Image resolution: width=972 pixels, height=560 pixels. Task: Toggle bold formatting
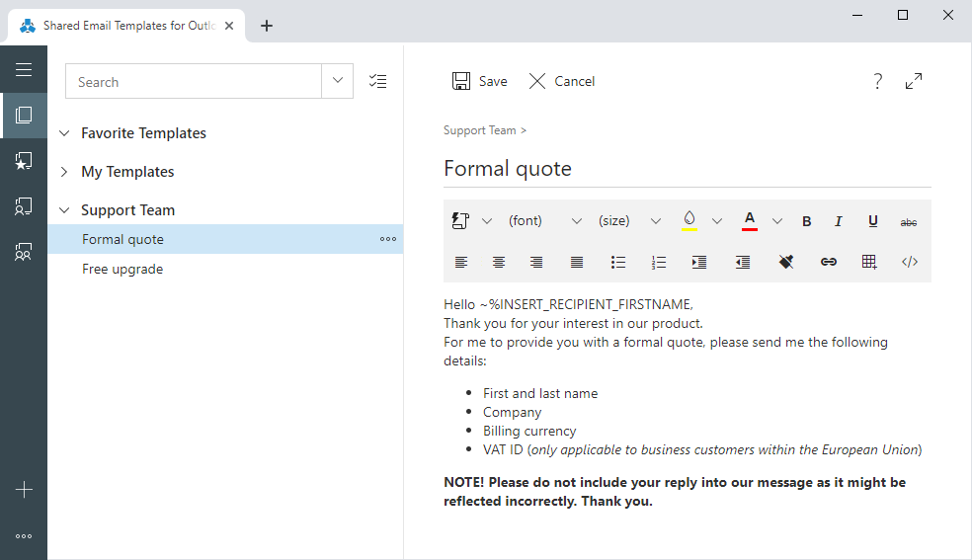tap(806, 221)
